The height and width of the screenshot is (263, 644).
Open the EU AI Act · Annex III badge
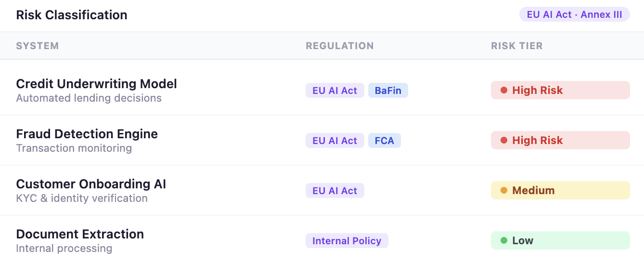click(574, 14)
